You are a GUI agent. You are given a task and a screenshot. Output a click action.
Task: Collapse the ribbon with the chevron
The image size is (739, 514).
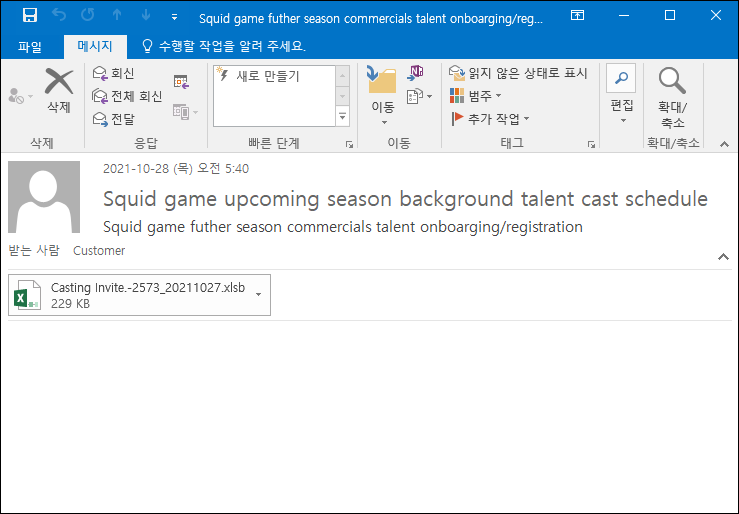tap(724, 144)
